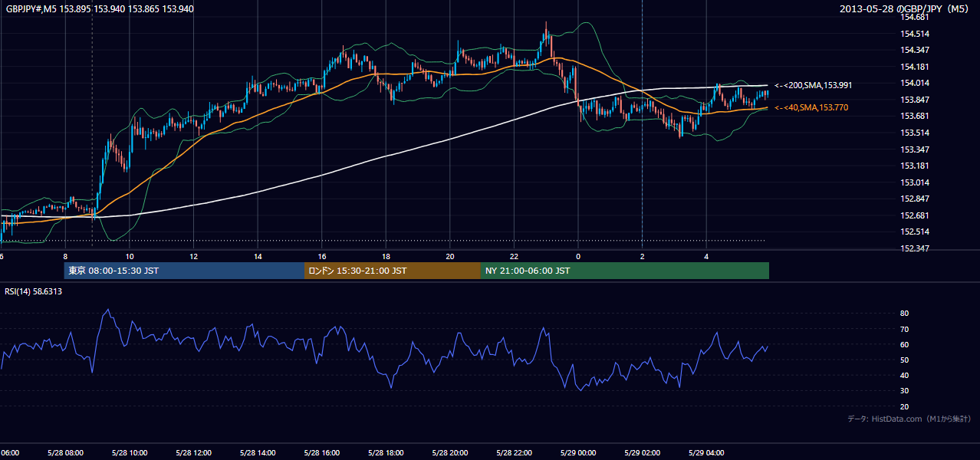Click the 153.181 price axis label
Image resolution: width=980 pixels, height=460 pixels.
pos(915,166)
